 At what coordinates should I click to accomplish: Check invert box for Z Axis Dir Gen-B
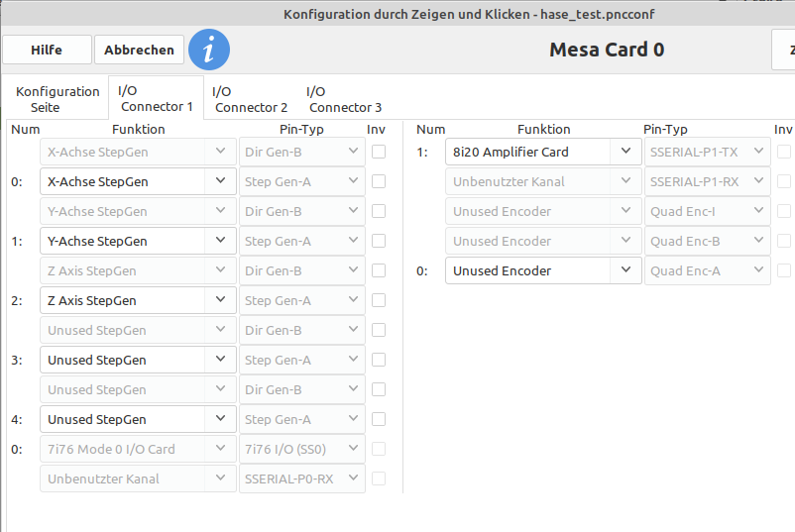(x=379, y=270)
